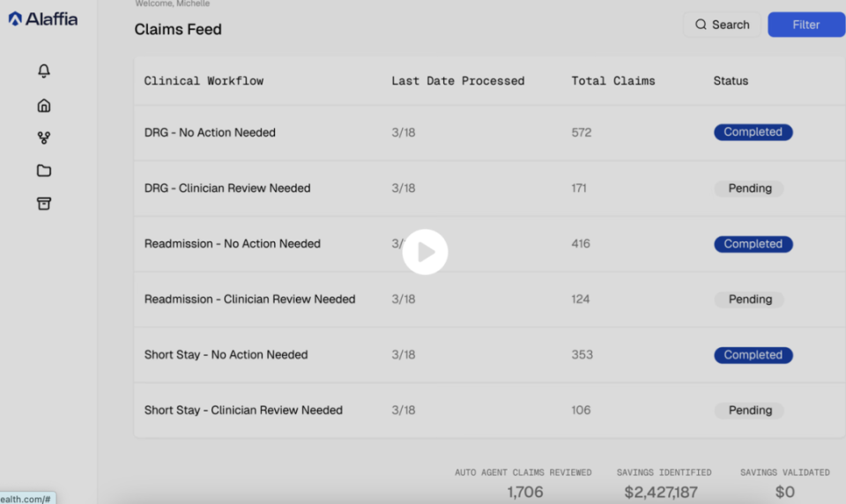Click the Alaffia logo
The image size is (846, 504).
[x=43, y=19]
